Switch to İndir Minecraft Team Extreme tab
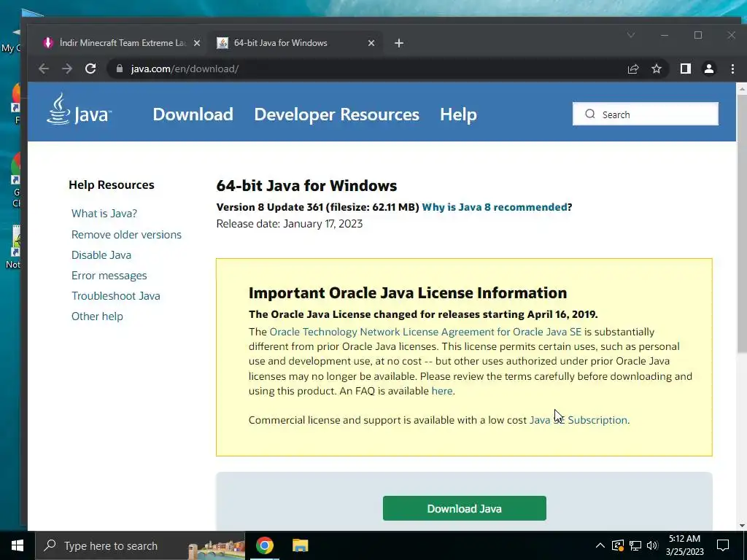 [x=121, y=43]
